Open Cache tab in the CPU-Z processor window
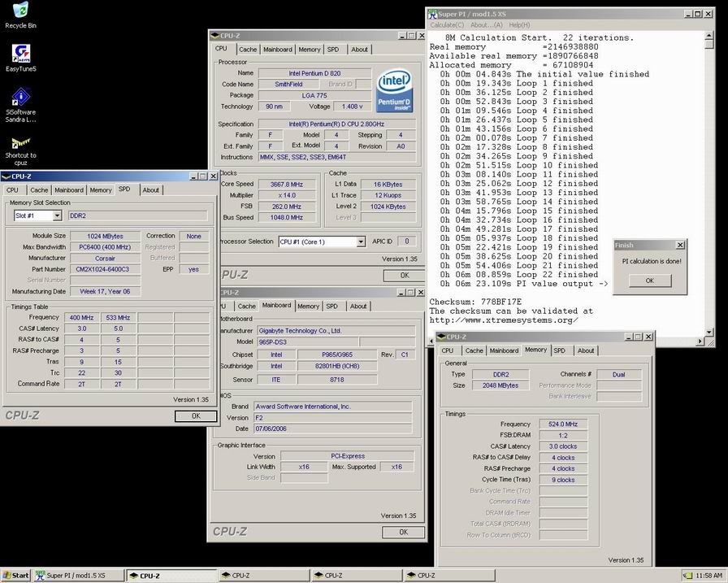728x583 pixels. (x=248, y=50)
